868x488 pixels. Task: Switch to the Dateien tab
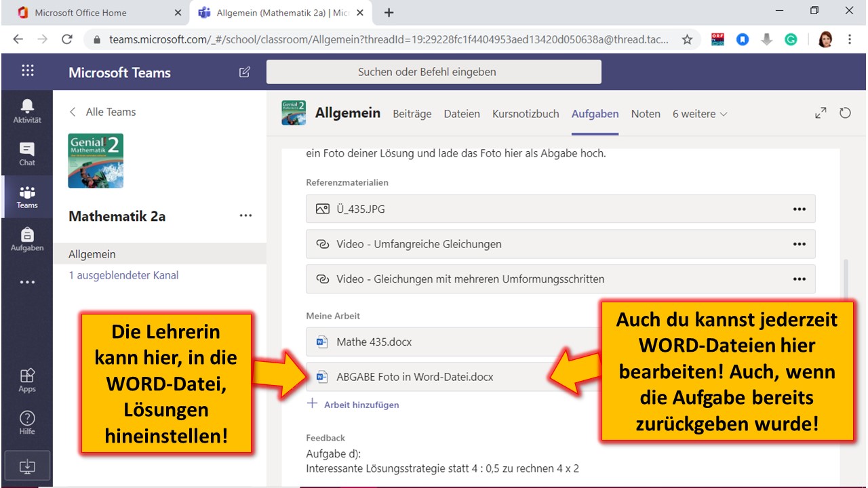pos(462,114)
